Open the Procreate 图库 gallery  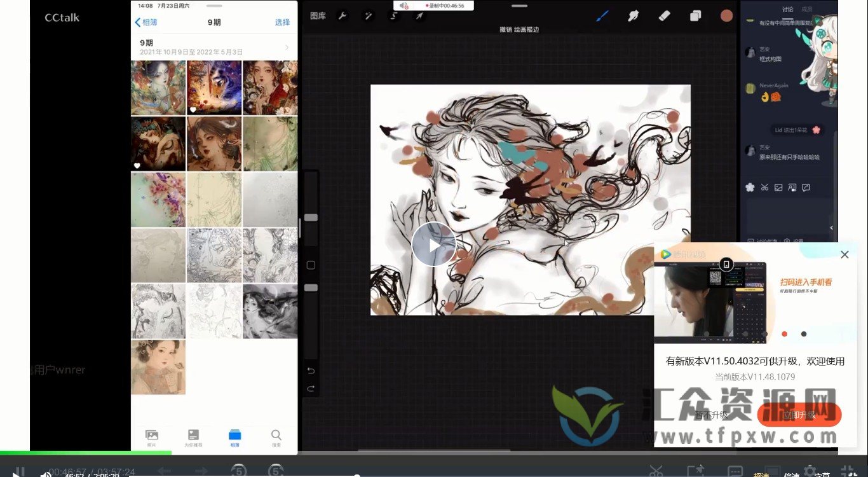coord(318,16)
